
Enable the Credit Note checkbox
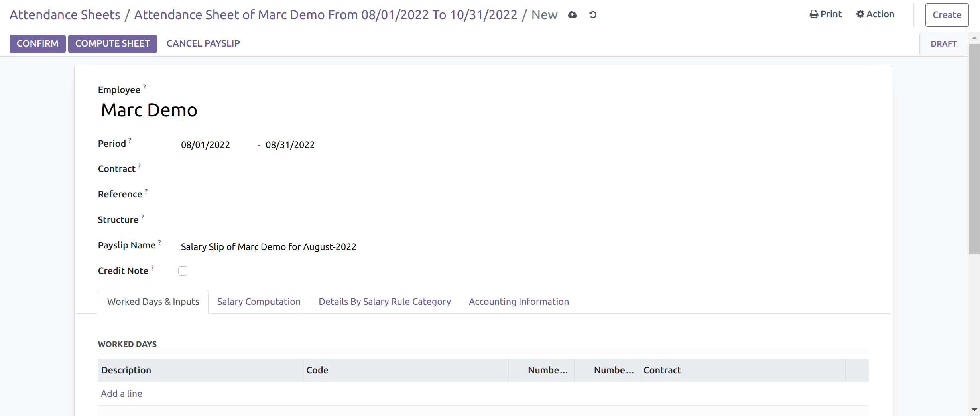click(x=183, y=271)
